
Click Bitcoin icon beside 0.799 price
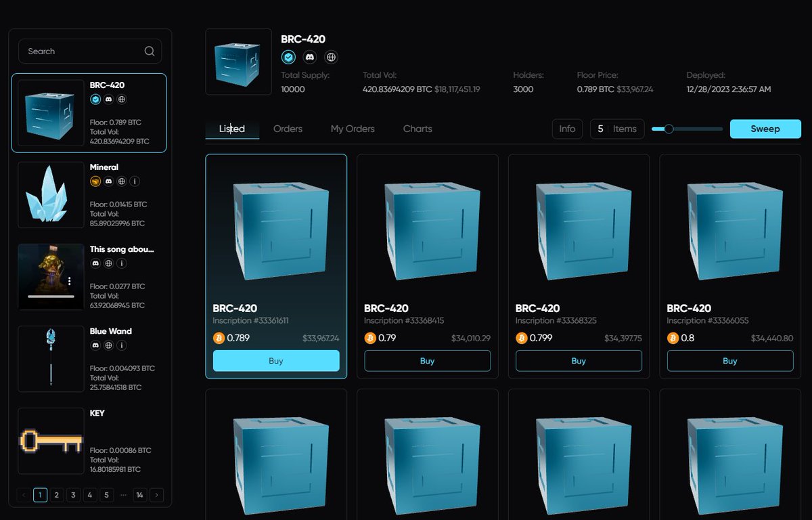click(x=522, y=338)
